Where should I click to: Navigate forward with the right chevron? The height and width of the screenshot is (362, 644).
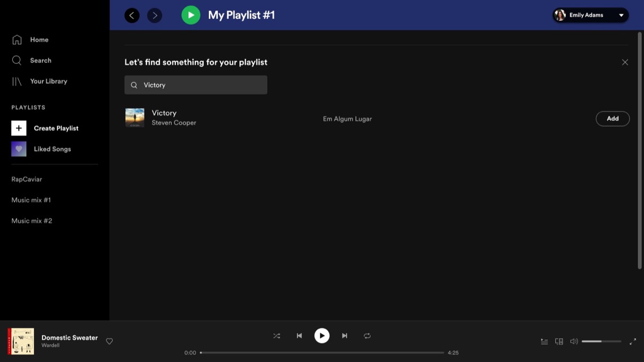pos(155,15)
